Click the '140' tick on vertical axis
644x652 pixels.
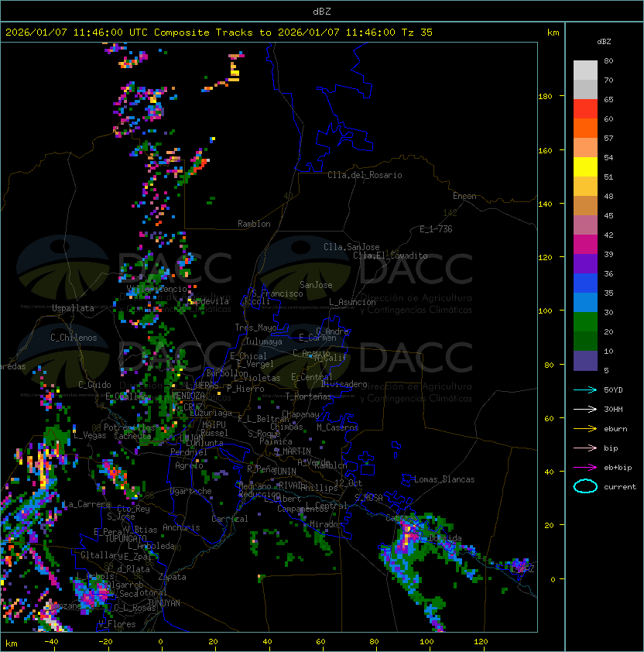click(x=545, y=204)
